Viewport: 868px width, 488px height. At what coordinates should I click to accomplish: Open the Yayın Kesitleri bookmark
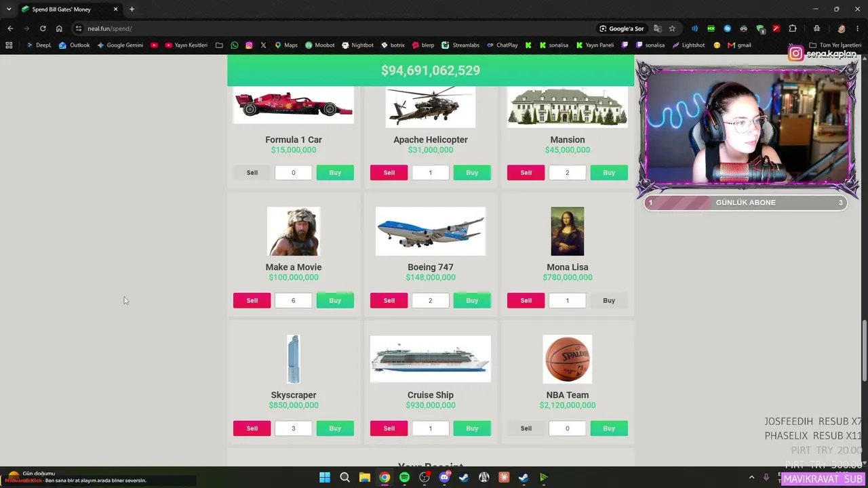point(186,45)
